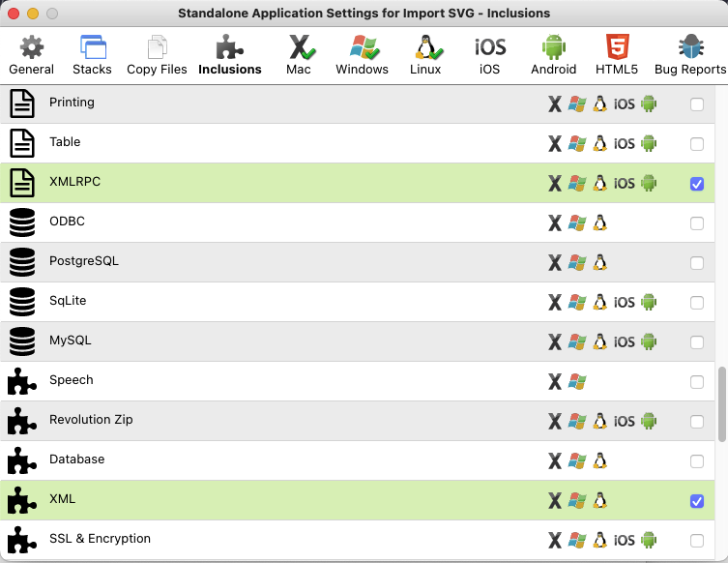This screenshot has height=563, width=728.
Task: Open Linux build settings
Action: pos(425,55)
